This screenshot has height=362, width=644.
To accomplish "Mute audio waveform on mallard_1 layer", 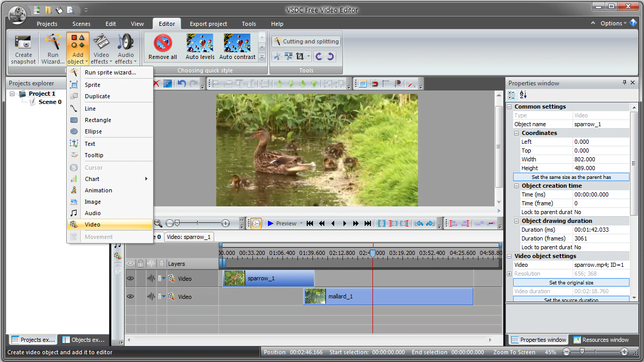I will click(x=151, y=296).
